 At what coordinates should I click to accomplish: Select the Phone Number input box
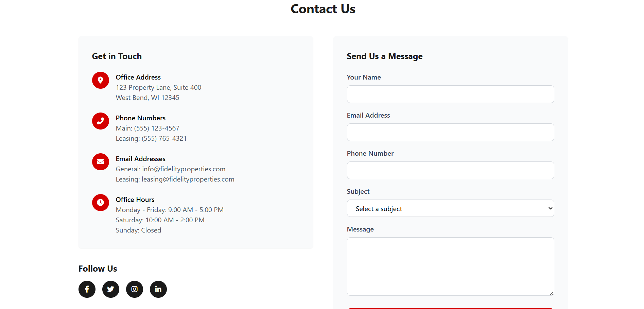coord(450,170)
